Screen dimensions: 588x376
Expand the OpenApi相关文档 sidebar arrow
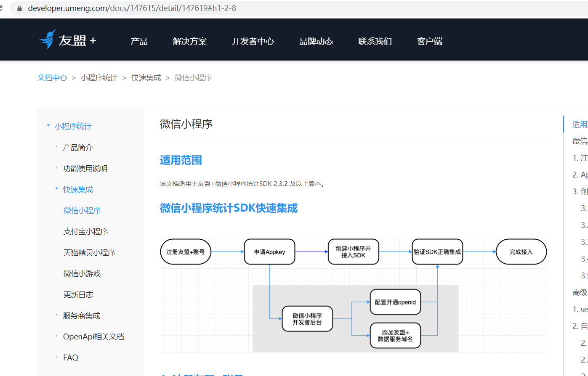point(57,336)
